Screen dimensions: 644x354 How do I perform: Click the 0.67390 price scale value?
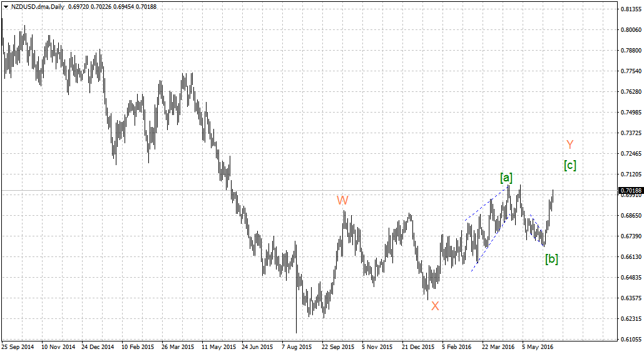point(631,236)
